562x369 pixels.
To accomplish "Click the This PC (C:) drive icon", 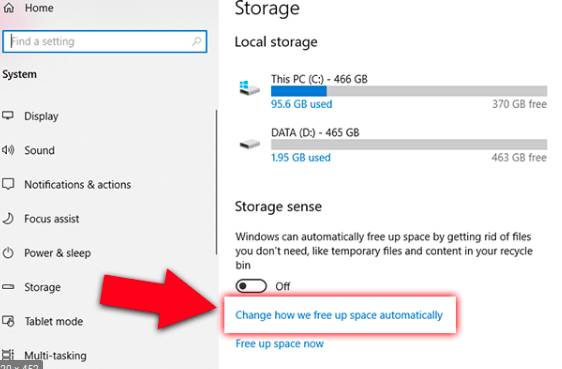I will 249,88.
